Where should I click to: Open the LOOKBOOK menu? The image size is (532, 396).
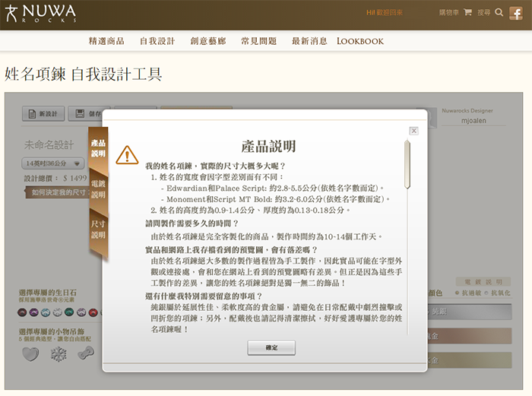[x=360, y=41]
